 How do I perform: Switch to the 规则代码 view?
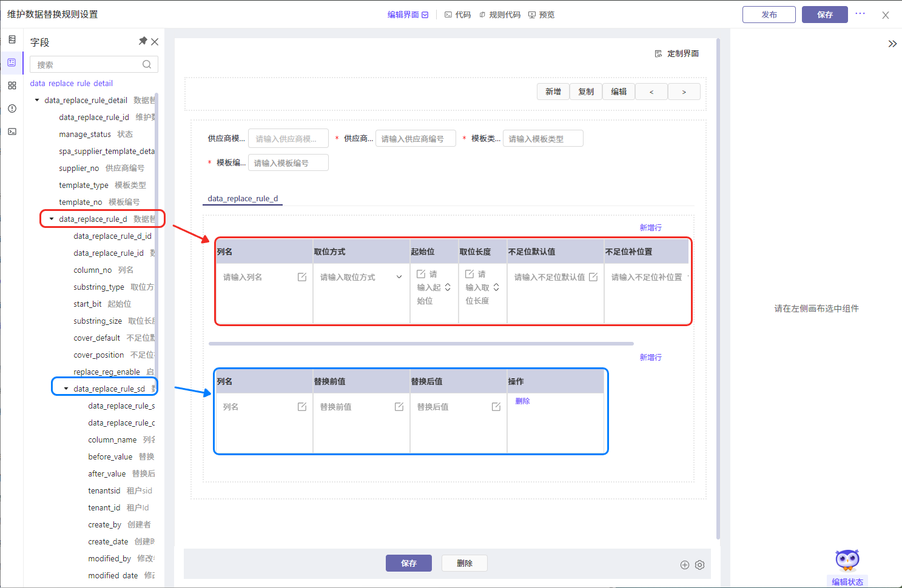[x=500, y=15]
